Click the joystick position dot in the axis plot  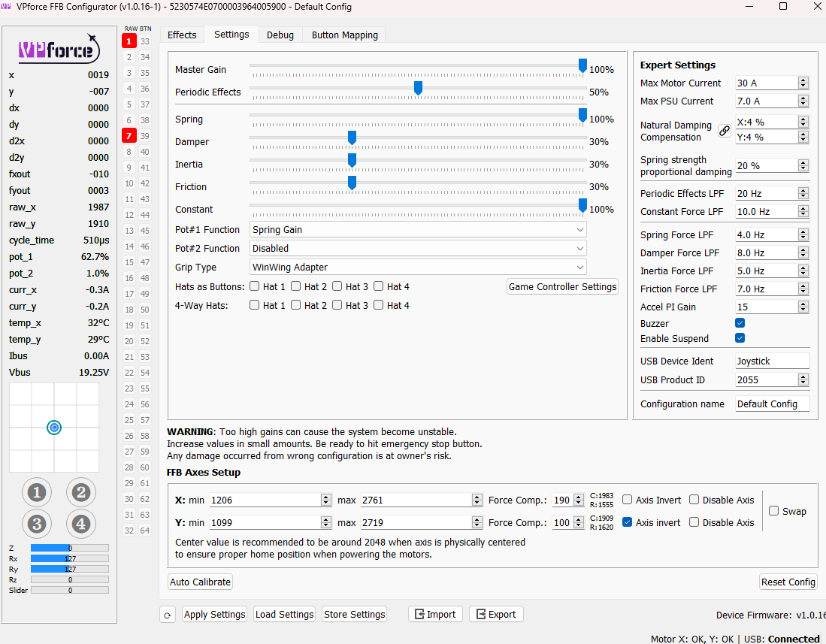coord(54,428)
